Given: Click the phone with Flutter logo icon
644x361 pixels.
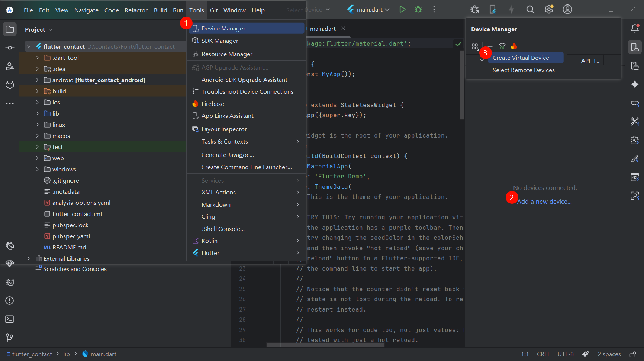Looking at the screenshot, I should (493, 10).
